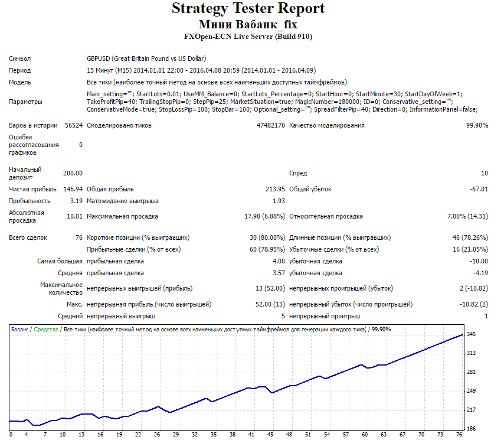Click consecutive wins value 13 (52.00)
504x440 pixels.
(270, 288)
